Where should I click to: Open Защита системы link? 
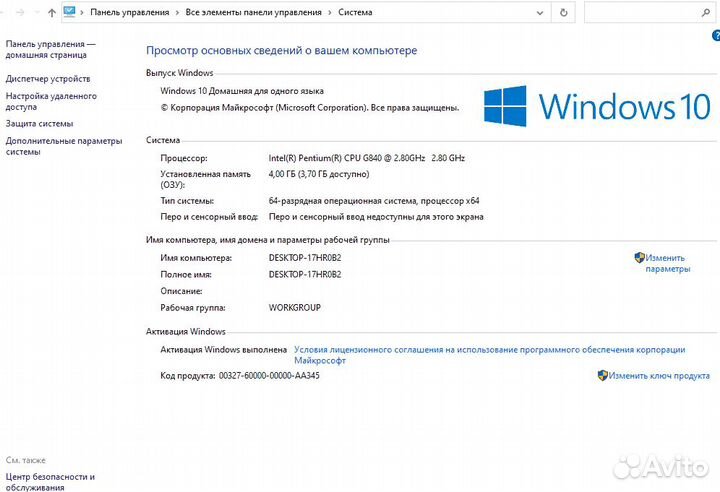pyautogui.click(x=39, y=124)
